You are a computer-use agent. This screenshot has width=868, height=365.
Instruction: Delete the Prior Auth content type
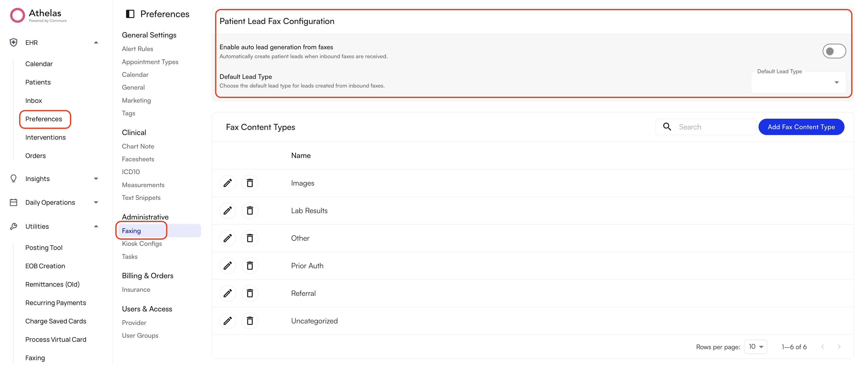(x=250, y=266)
